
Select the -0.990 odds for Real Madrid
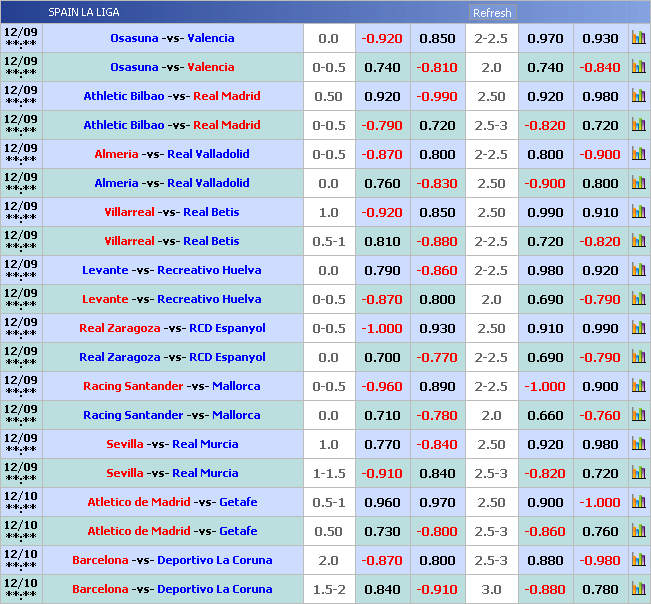(x=437, y=97)
